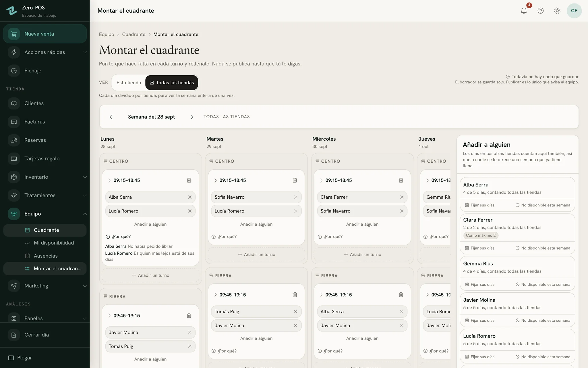
Task: Delete Tuesday Centro 09:15-18:45 shift
Action: point(295,180)
